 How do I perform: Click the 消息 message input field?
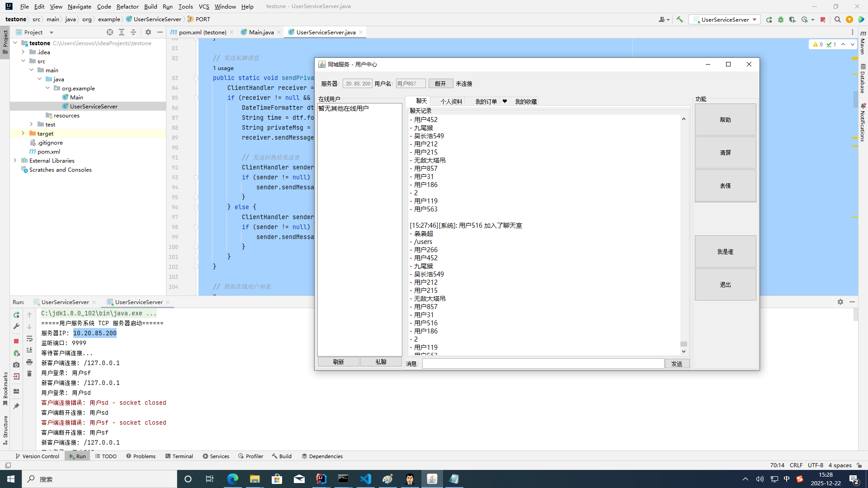tap(542, 364)
